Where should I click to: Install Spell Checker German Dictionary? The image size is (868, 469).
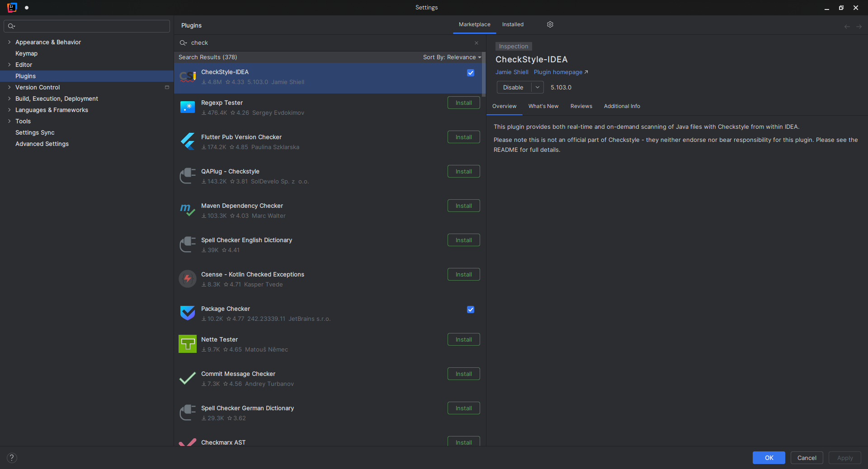pyautogui.click(x=464, y=408)
